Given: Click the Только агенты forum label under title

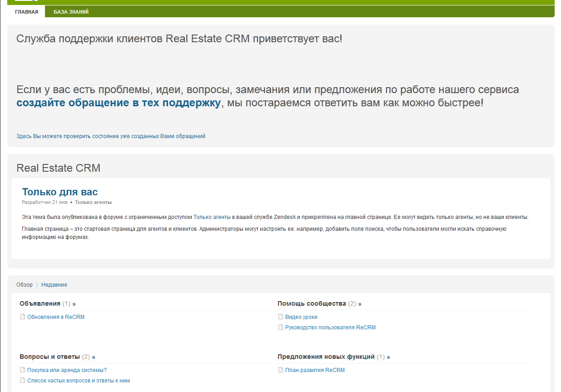Looking at the screenshot, I should (x=93, y=202).
